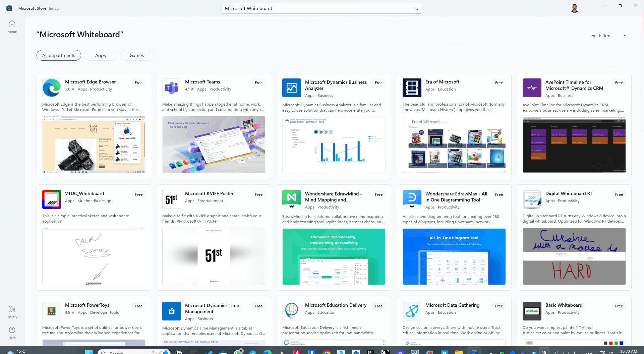Open the All-in-One Diagram Tool thumbnail
Viewport: 644px width, 354px height.
tap(454, 256)
